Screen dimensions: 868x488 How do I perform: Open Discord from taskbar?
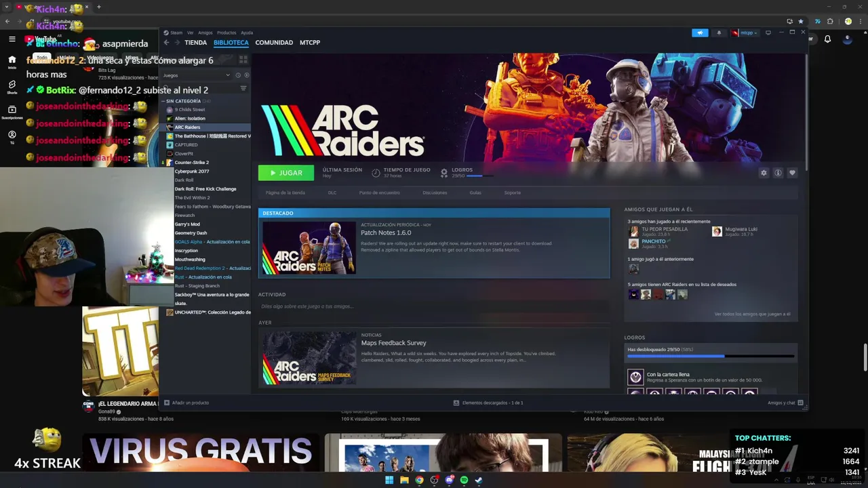pos(449,480)
